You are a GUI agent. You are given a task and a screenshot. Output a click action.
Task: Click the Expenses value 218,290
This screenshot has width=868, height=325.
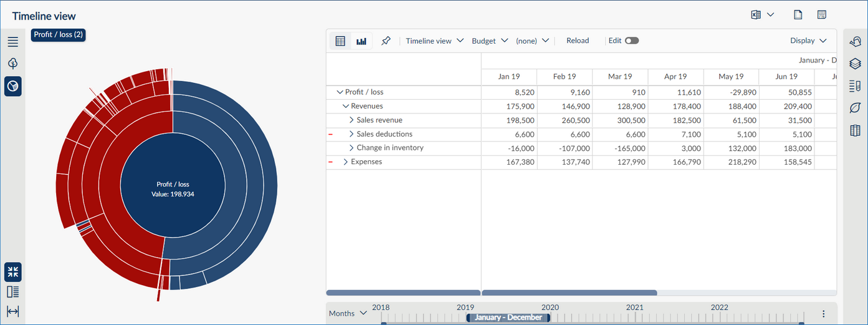[x=743, y=162]
